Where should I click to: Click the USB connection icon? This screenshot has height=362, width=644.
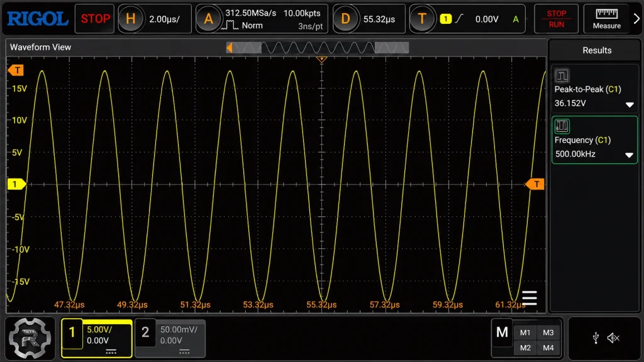point(596,337)
